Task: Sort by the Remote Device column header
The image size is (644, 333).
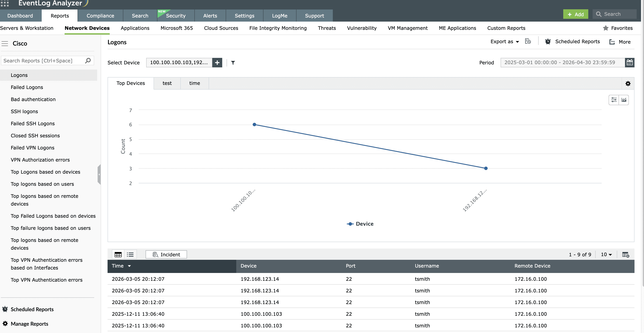Action: click(532, 266)
